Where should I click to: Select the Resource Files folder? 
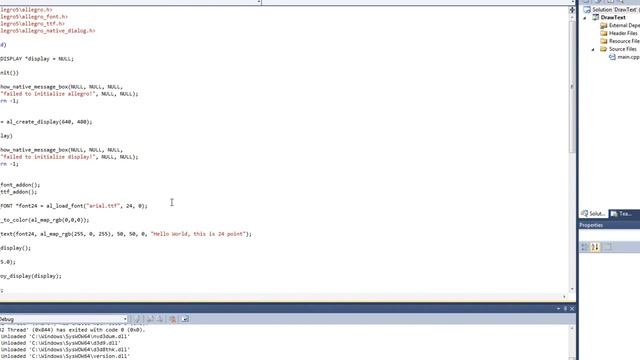(624, 41)
